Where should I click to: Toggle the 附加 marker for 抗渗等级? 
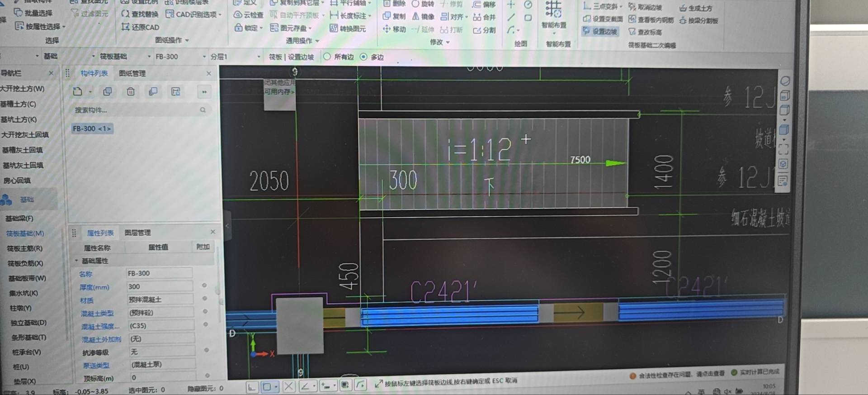[206, 350]
